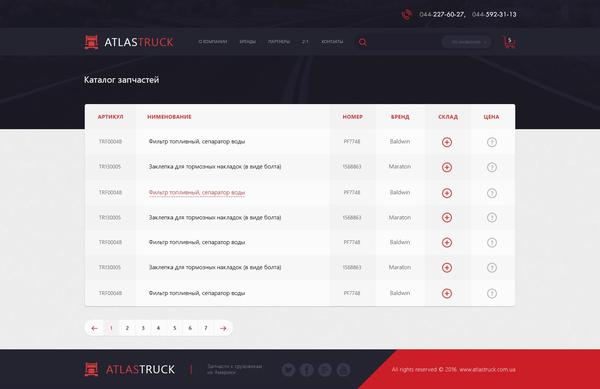
Task: Click price question-mark icon in fourth row
Action: point(492,218)
